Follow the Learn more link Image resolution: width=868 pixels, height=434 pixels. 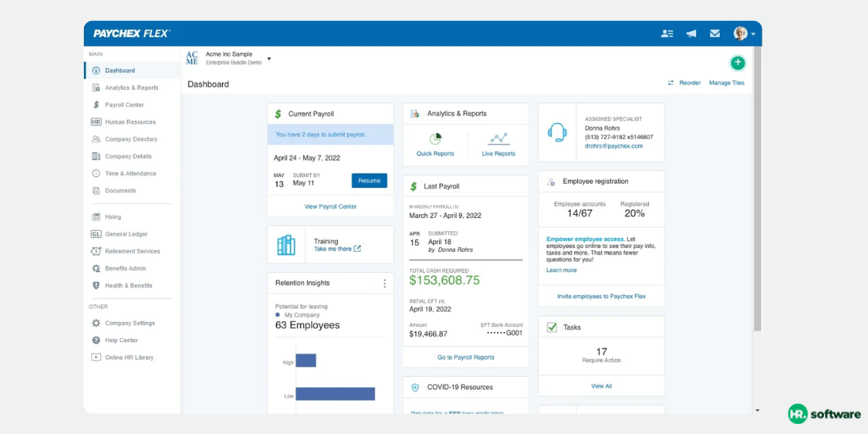tap(561, 271)
